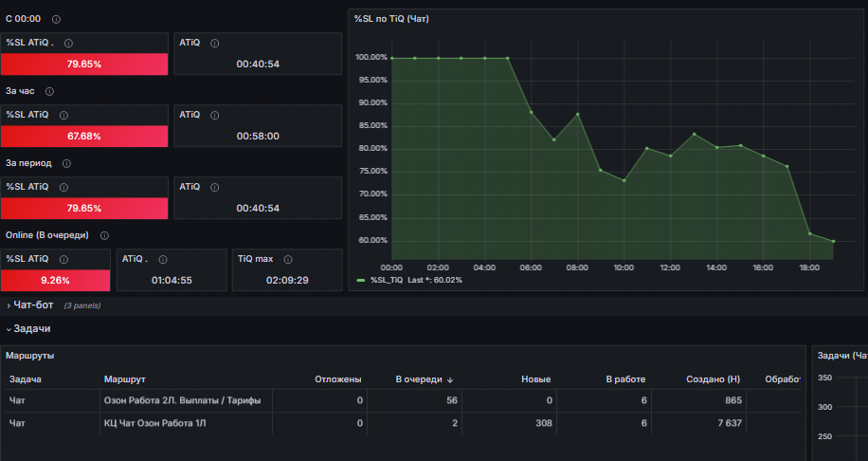Open %SL по TiQ (Чат) panel title
This screenshot has width=868, height=461.
(391, 19)
